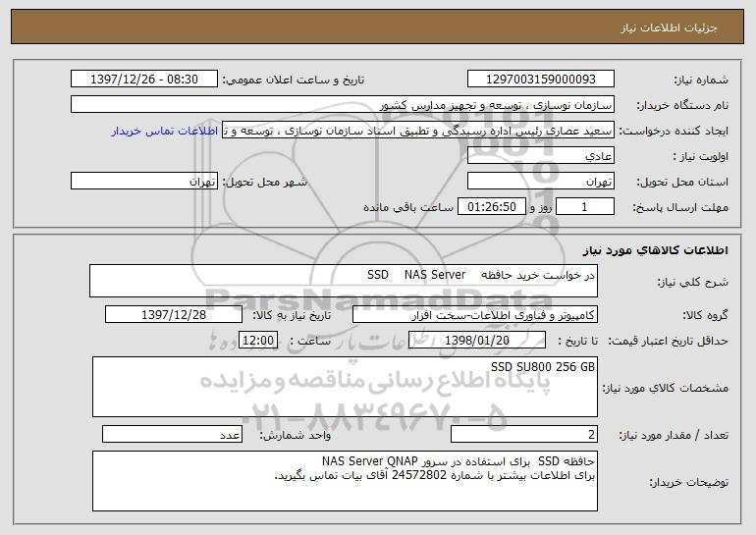Select the text ساعت باقی مانده
Image resolution: width=756 pixels, height=535 pixels.
(407, 207)
